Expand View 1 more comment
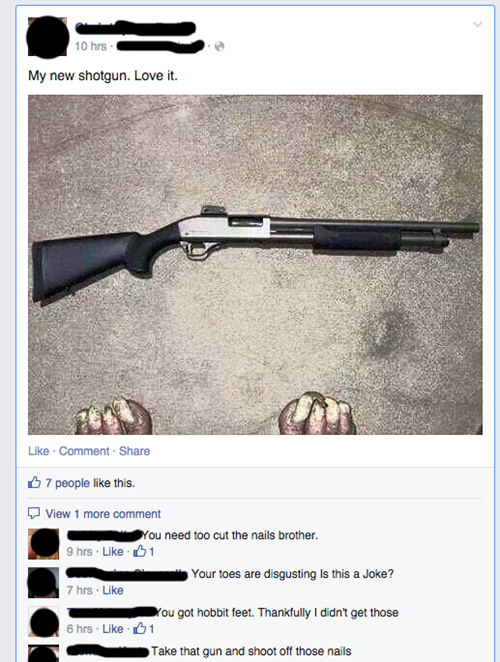Screen dimensions: 500x662 coord(103,514)
